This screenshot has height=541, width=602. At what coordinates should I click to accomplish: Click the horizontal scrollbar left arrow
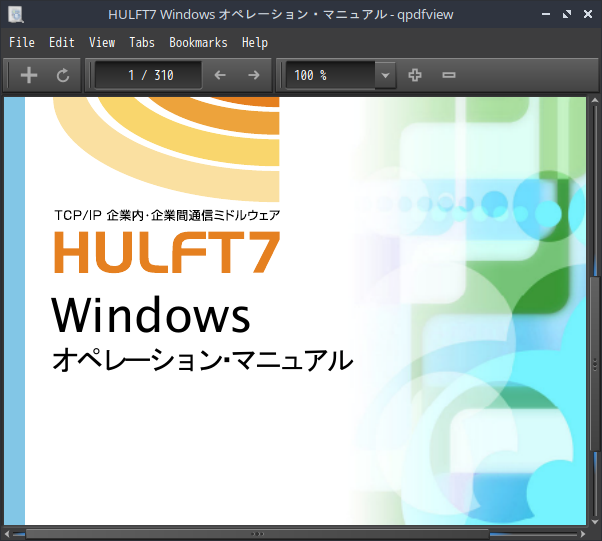pos(7,534)
